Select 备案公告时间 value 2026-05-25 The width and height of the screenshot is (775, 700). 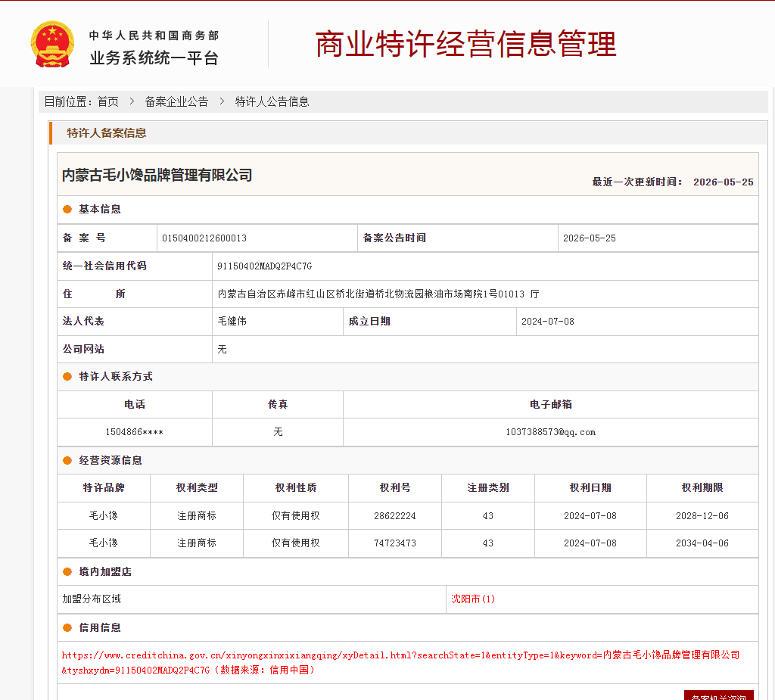[589, 238]
